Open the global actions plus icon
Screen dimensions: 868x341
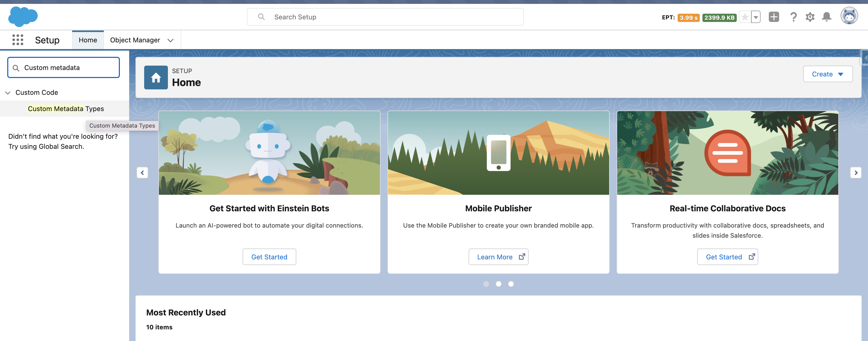774,17
